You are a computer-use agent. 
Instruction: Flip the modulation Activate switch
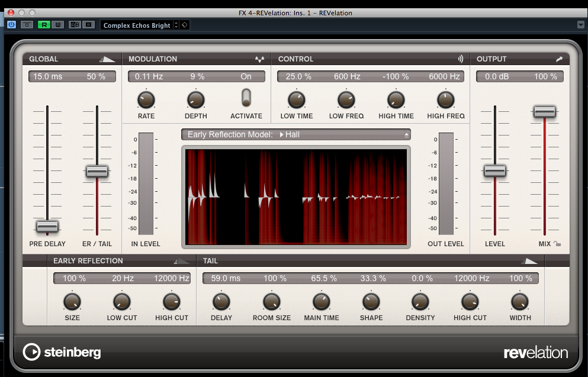tap(246, 98)
